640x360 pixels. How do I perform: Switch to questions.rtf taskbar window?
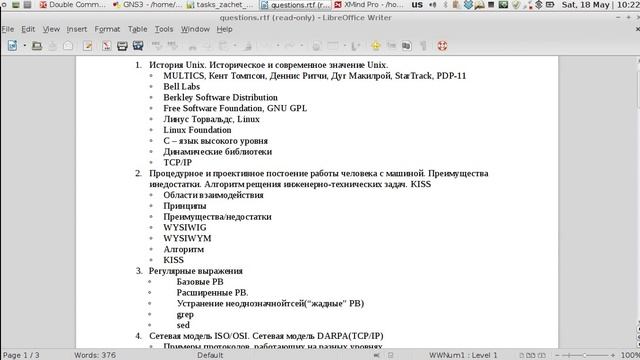click(295, 5)
